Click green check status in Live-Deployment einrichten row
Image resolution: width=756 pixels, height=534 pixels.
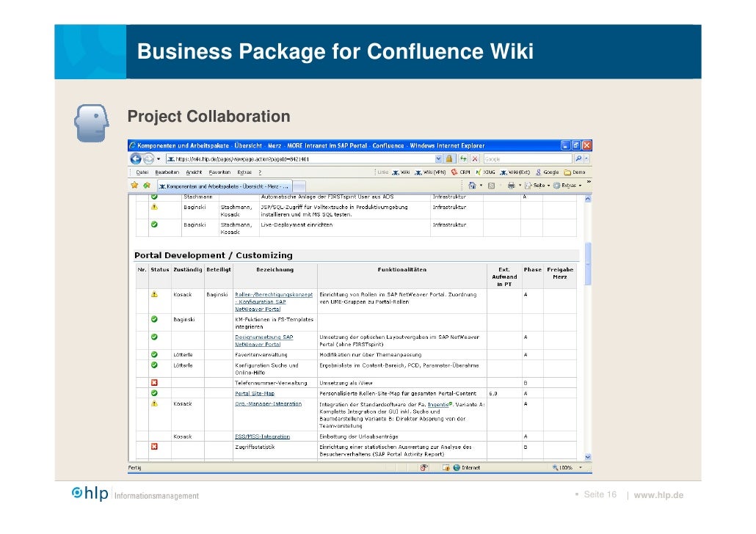[x=154, y=224]
